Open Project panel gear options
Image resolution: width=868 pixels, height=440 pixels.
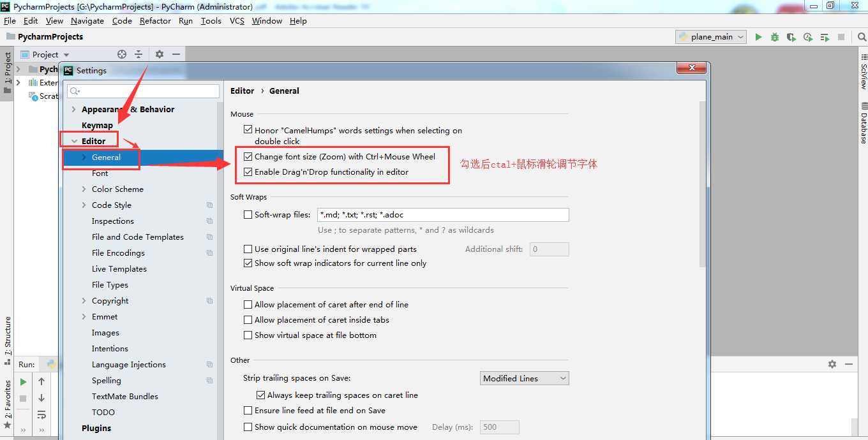(x=160, y=54)
